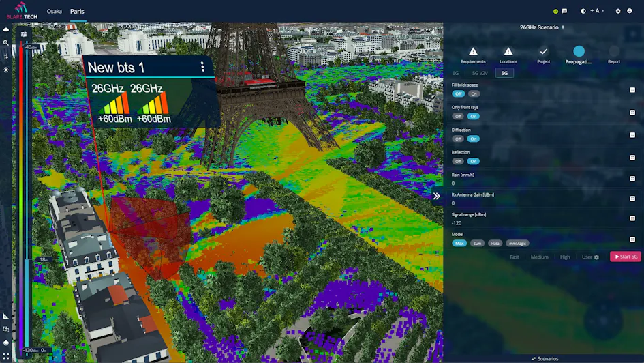The image size is (644, 363).
Task: Click the grid icon beside Model
Action: click(x=632, y=239)
